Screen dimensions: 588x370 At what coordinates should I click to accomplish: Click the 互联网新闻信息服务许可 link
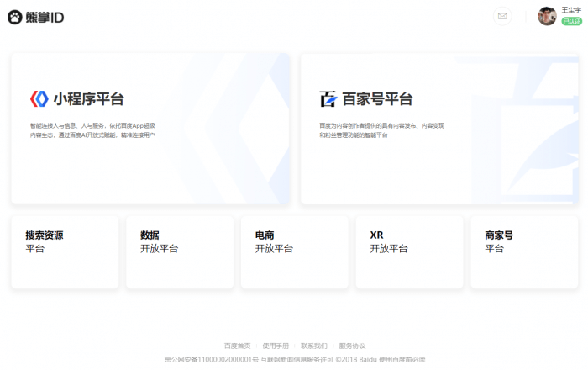297,360
